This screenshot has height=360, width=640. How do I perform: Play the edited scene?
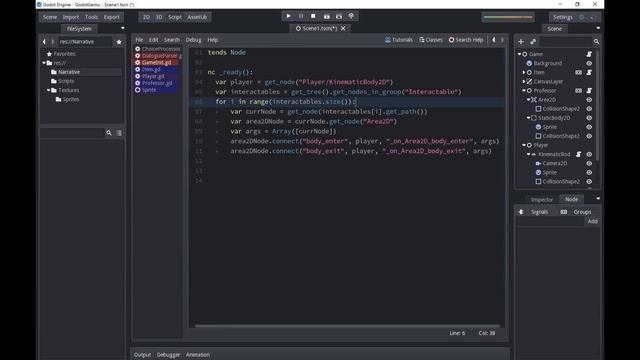click(326, 16)
